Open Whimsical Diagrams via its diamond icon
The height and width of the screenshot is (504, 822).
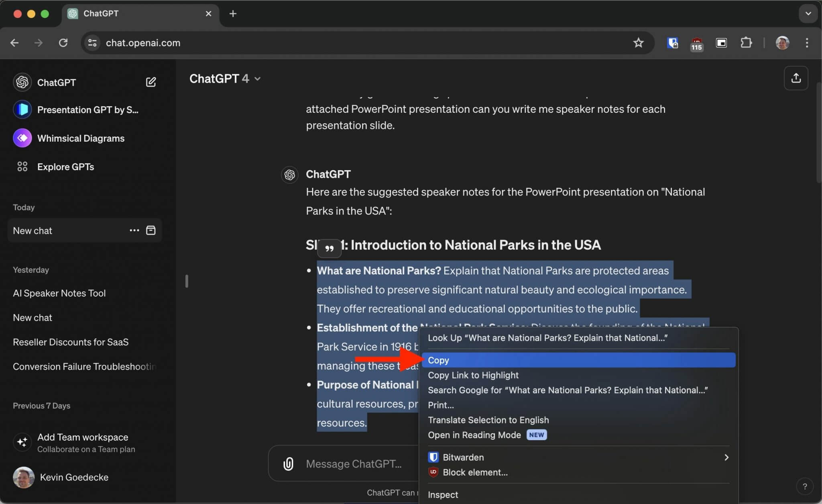click(x=22, y=138)
